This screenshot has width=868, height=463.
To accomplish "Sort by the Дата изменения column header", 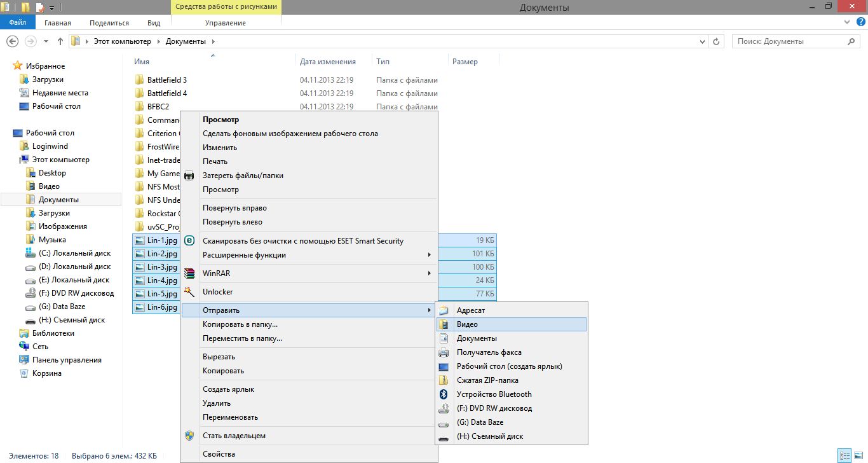I will [x=327, y=62].
